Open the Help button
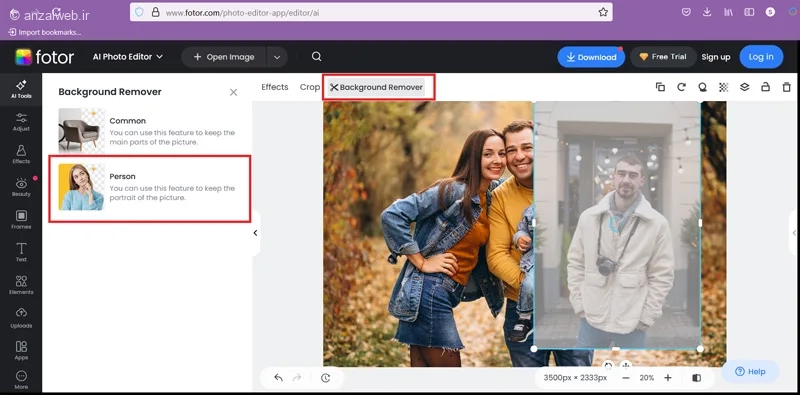Screen dimensions: 800x395 (x=750, y=372)
